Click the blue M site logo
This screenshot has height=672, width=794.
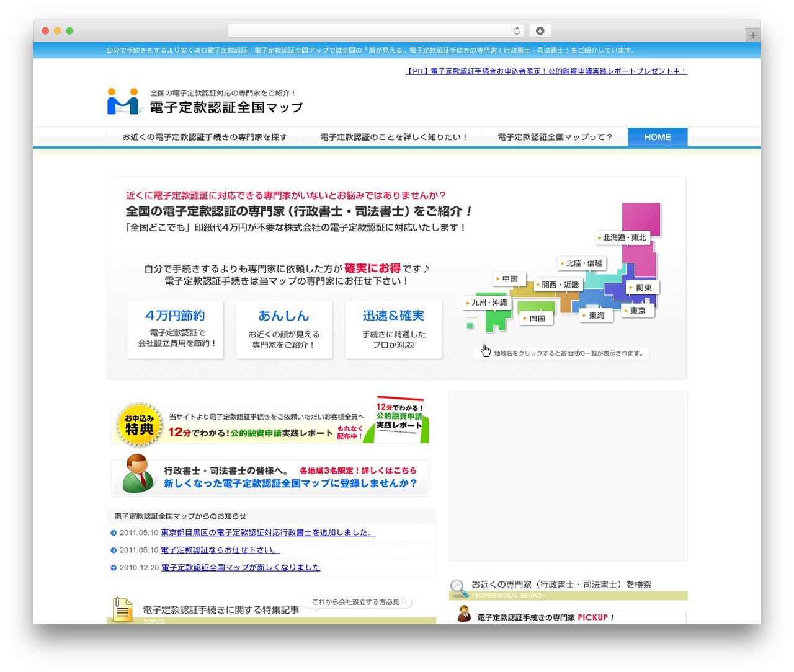point(123,102)
